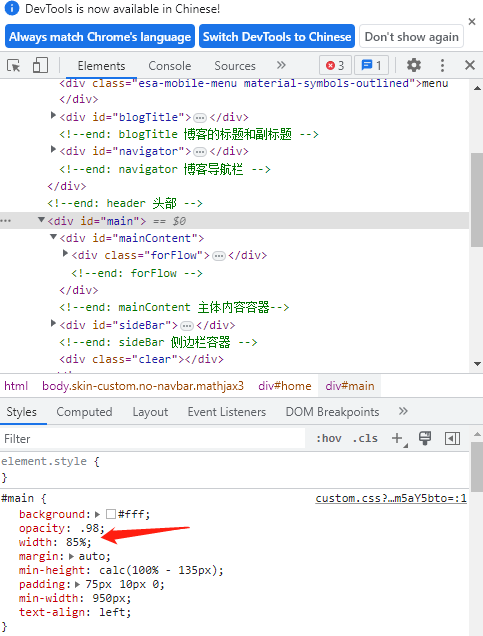Screen dimensions: 483x636
Task: Click ellipsis badge in blogTitle node
Action: pyautogui.click(x=200, y=118)
